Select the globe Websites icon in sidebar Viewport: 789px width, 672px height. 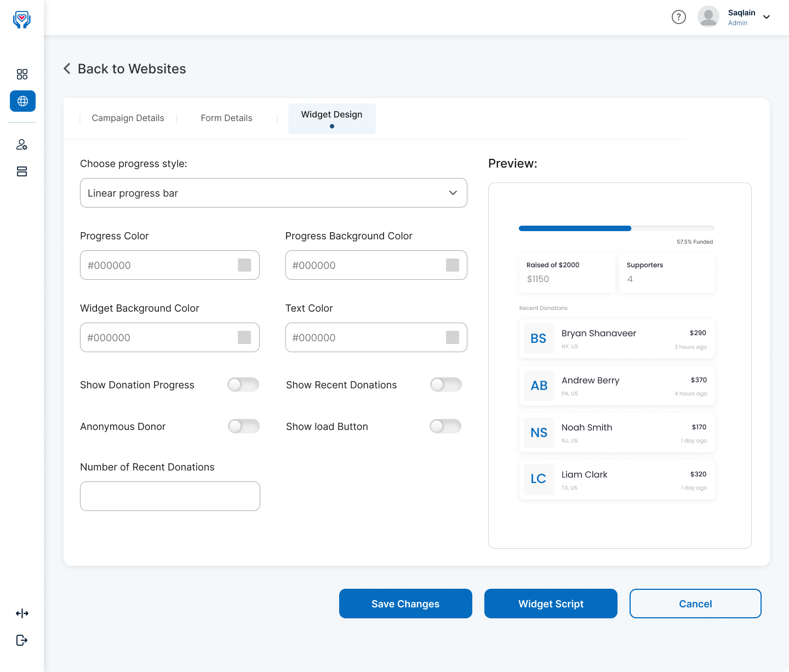[22, 101]
